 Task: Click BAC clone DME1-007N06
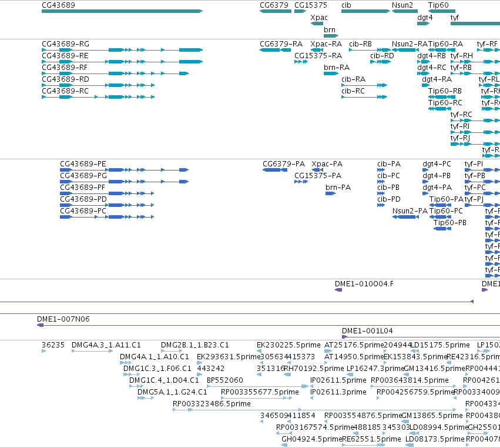coord(269,325)
